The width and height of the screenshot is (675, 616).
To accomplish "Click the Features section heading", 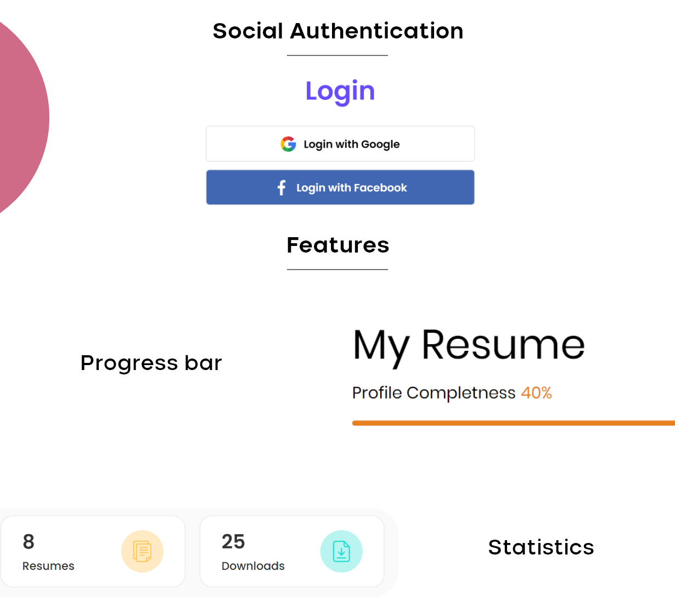I will pyautogui.click(x=338, y=245).
